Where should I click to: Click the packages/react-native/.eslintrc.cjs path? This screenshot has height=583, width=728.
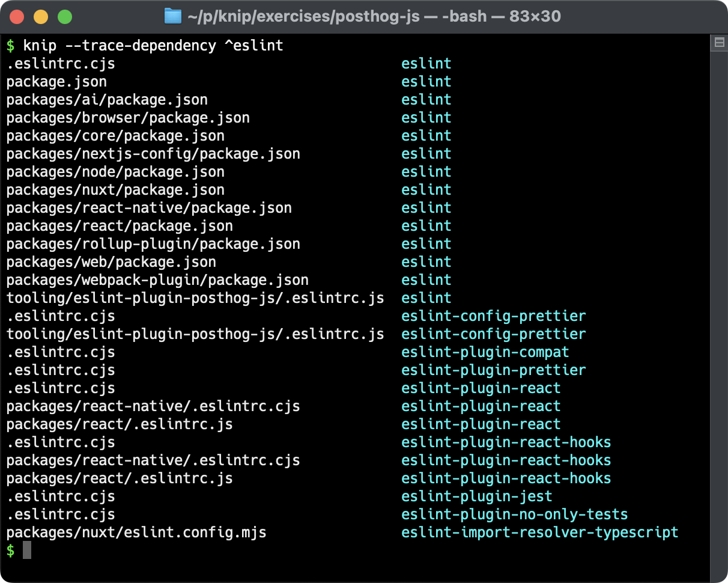click(153, 406)
